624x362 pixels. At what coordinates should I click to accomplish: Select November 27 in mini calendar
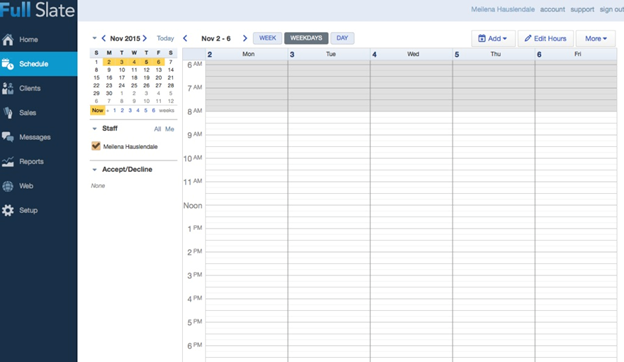coord(158,85)
